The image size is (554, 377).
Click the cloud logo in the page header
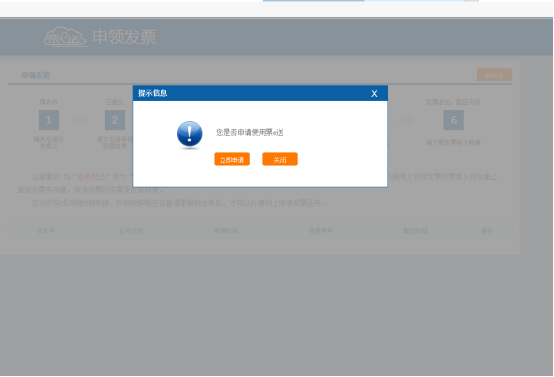pyautogui.click(x=65, y=37)
